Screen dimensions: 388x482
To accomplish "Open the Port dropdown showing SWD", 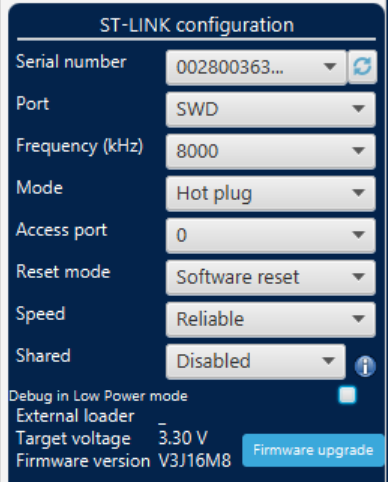I will pyautogui.click(x=271, y=109).
